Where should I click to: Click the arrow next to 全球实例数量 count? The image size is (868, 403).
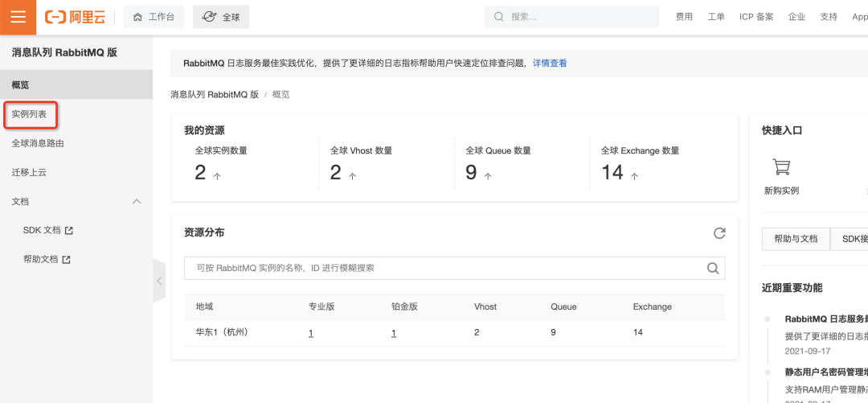click(x=217, y=176)
